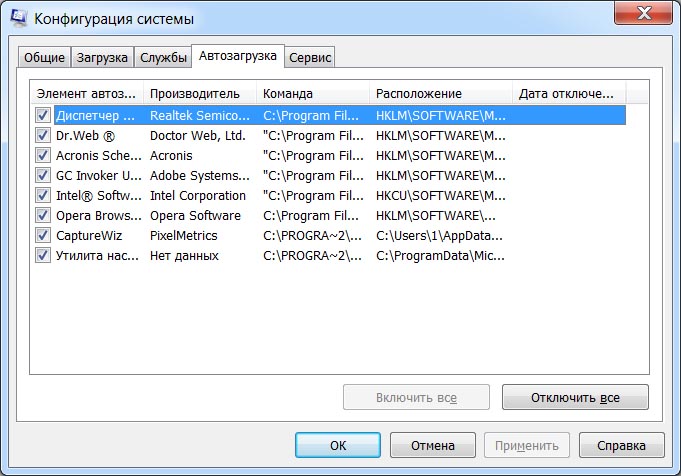Switch to the Общие tab

(x=44, y=58)
